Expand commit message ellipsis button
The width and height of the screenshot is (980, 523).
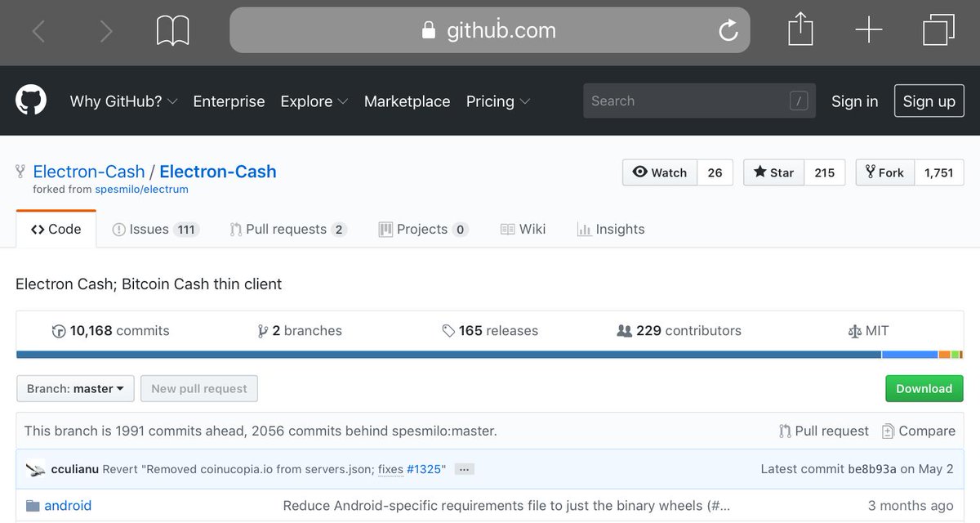tap(465, 469)
